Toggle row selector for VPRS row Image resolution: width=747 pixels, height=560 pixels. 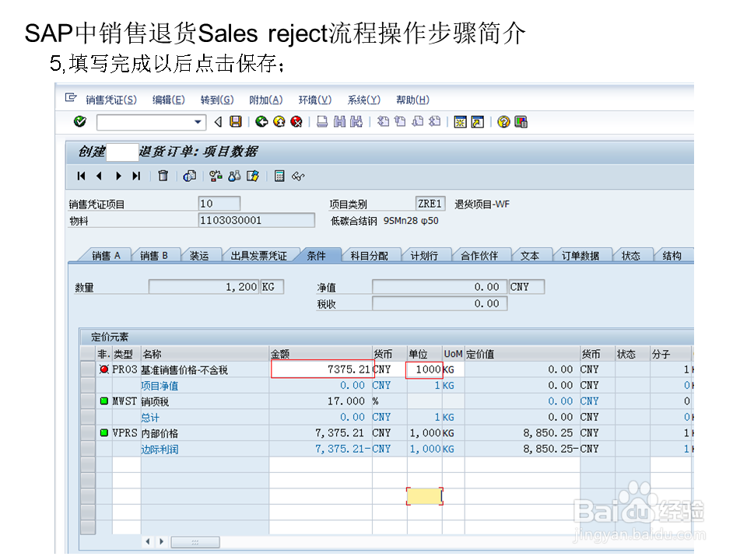(88, 433)
